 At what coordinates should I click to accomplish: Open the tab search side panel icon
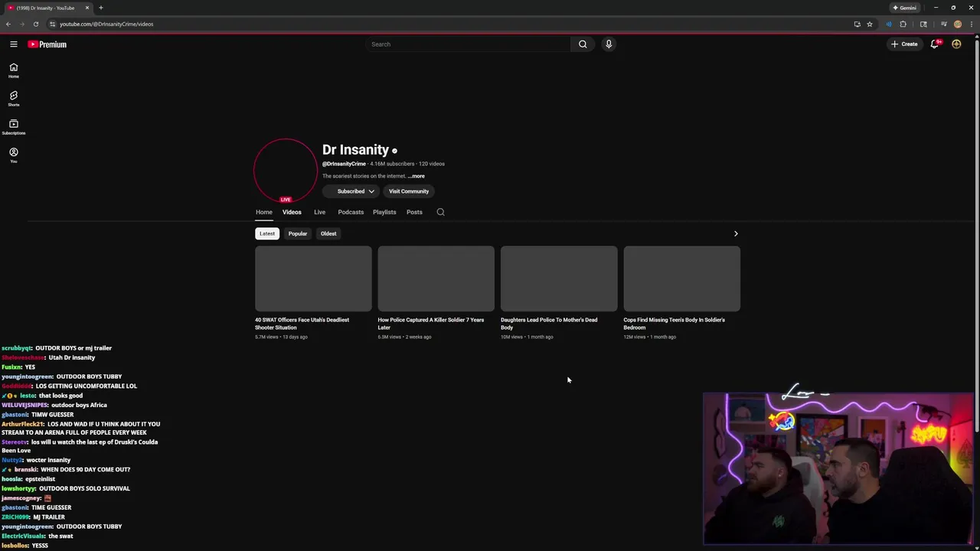(x=923, y=24)
